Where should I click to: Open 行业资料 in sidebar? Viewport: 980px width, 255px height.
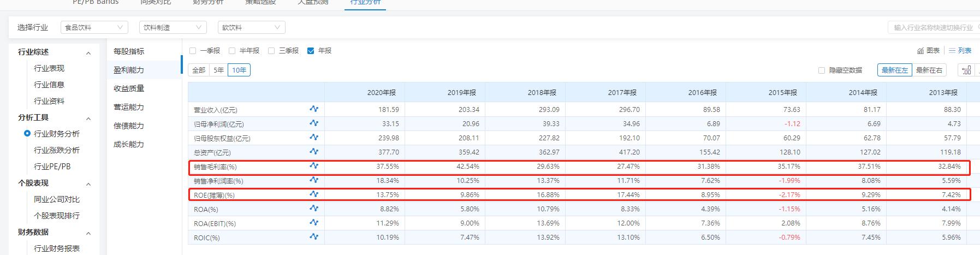point(49,101)
